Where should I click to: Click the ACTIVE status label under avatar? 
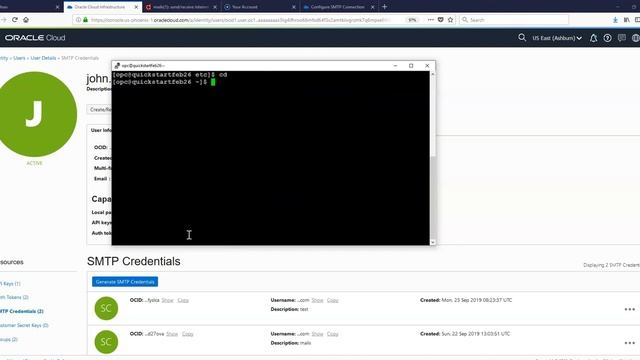tap(34, 163)
